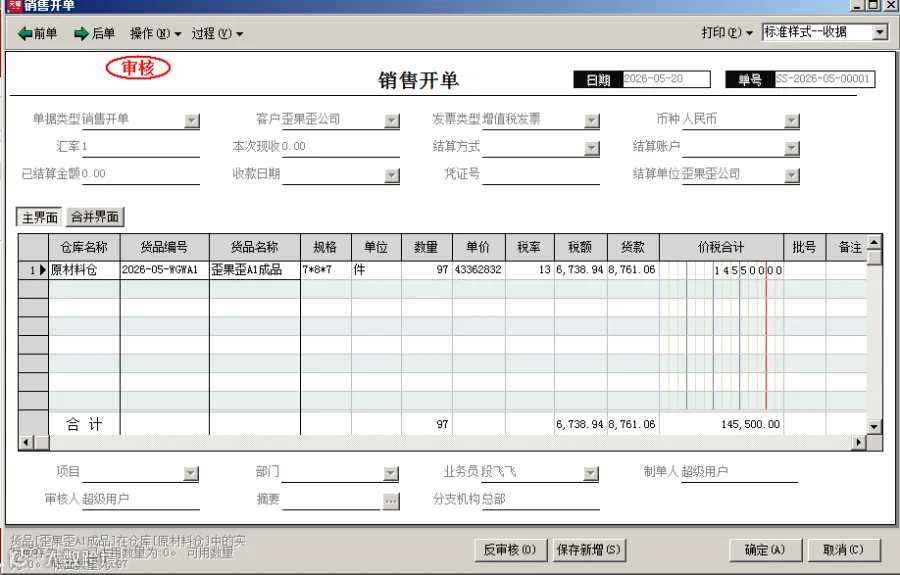Click the 分支机构 field 总部

pos(540,499)
